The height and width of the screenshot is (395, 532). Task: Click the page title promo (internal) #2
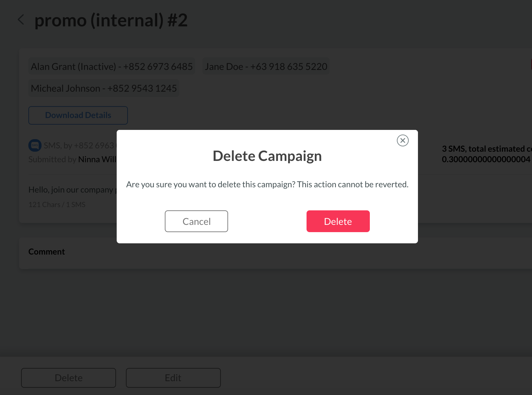pos(111,20)
